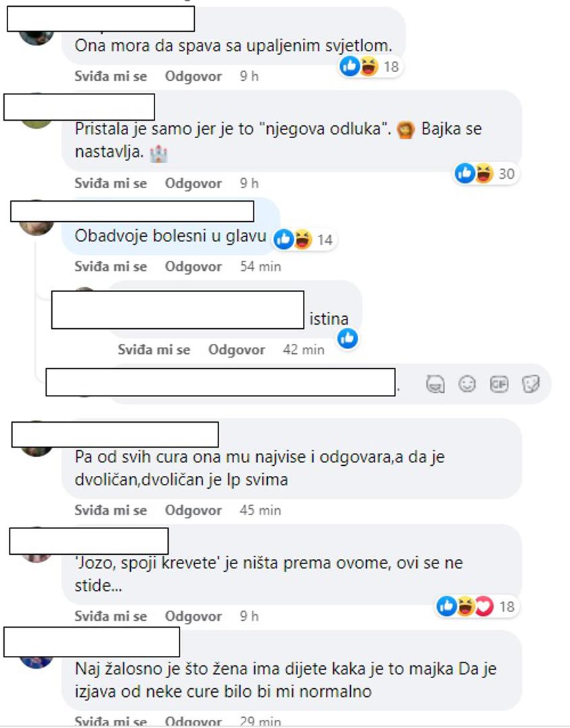Image resolution: width=570 pixels, height=728 pixels.
Task: Open the avatar sticker icon in reply box
Action: tap(435, 384)
